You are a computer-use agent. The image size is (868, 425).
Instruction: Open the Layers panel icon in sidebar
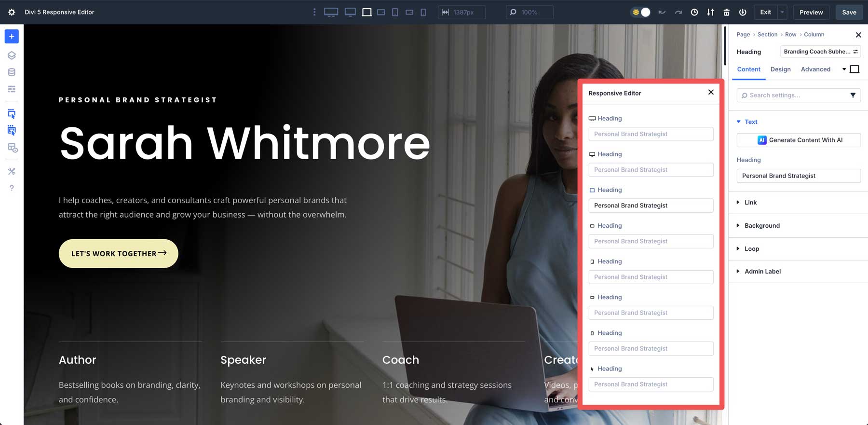tap(12, 55)
